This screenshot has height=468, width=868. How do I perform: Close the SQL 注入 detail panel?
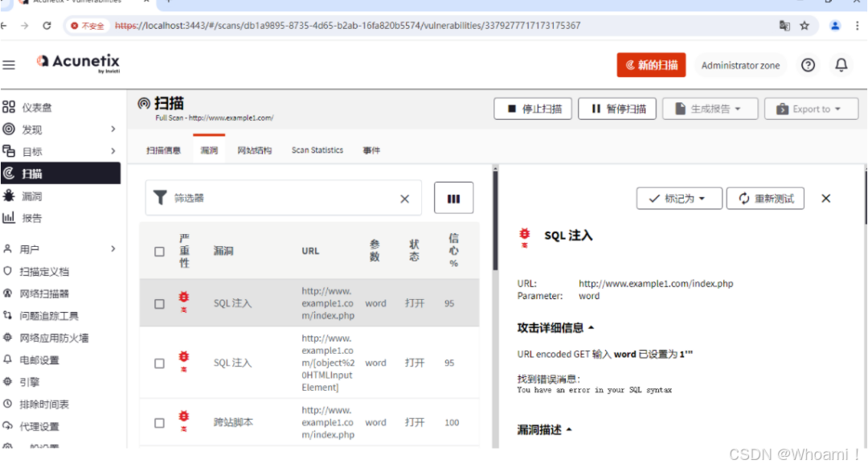(x=826, y=199)
